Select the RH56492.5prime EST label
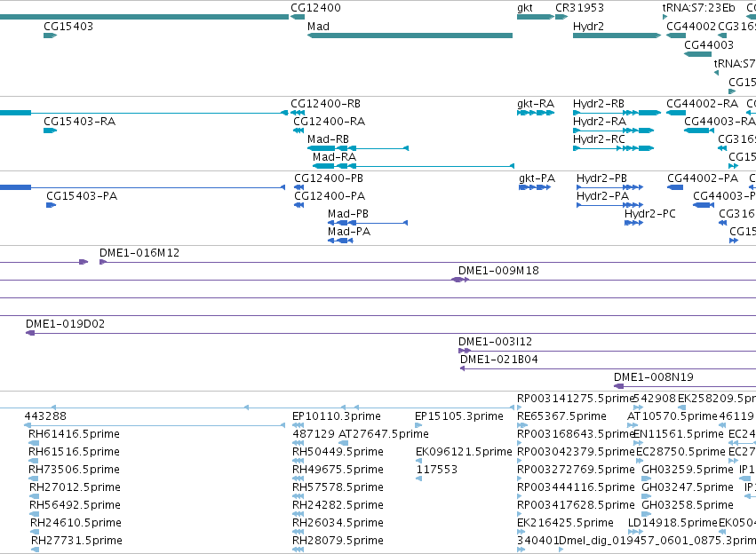The width and height of the screenshot is (756, 554). [x=75, y=505]
